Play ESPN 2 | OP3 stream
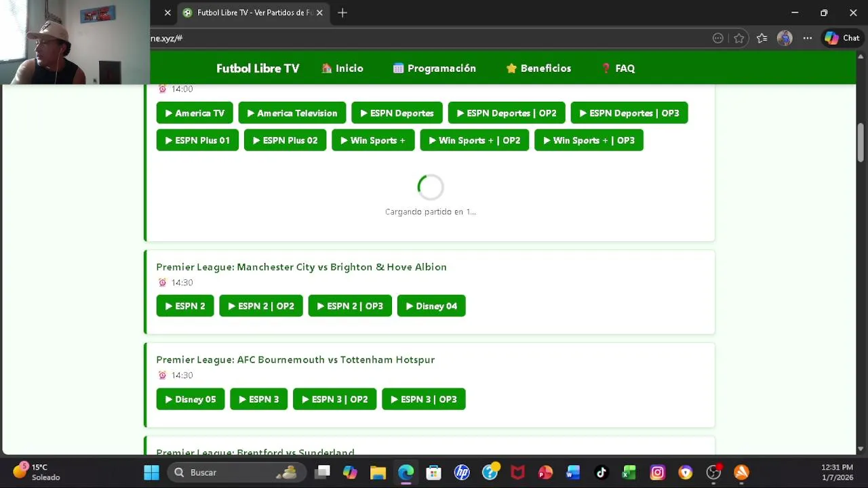 [350, 306]
